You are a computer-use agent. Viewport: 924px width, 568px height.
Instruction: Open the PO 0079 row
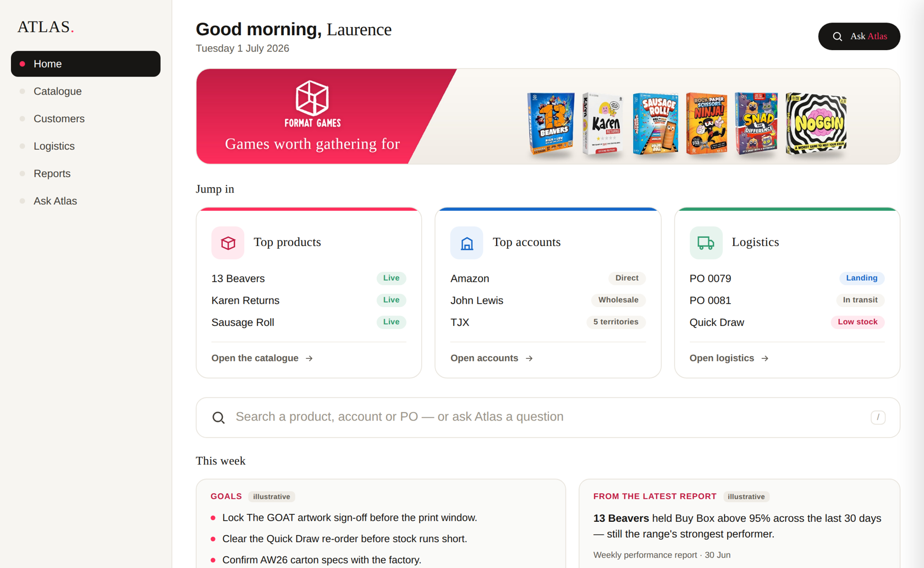(x=787, y=278)
